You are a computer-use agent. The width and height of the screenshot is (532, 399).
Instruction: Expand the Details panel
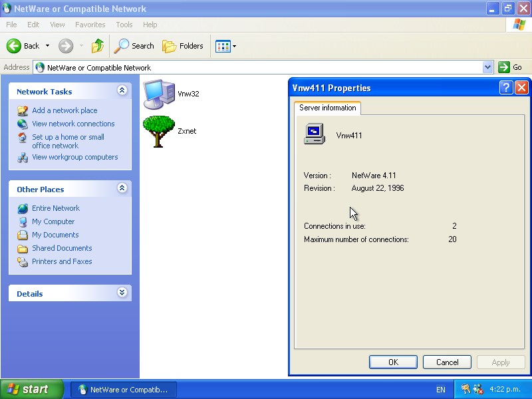(122, 292)
